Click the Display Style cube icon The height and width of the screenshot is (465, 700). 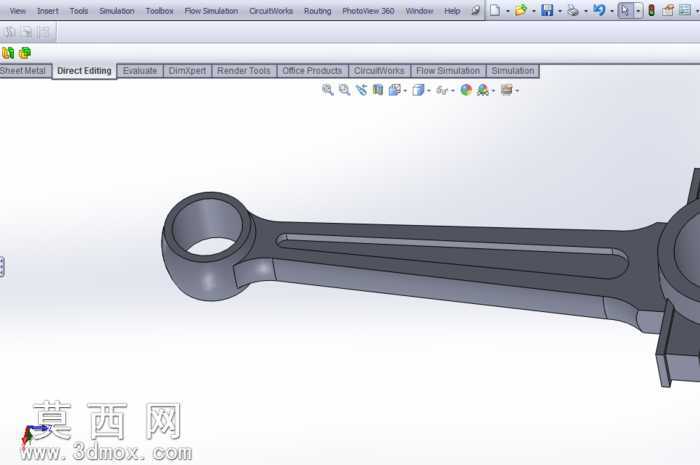418,90
